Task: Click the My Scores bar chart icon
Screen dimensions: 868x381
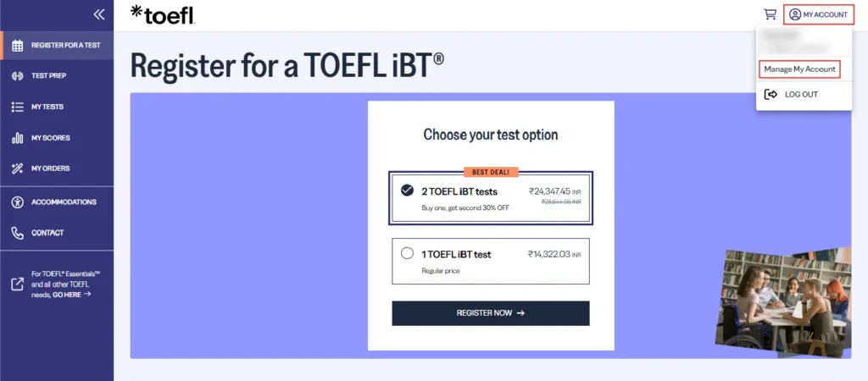Action: tap(17, 138)
